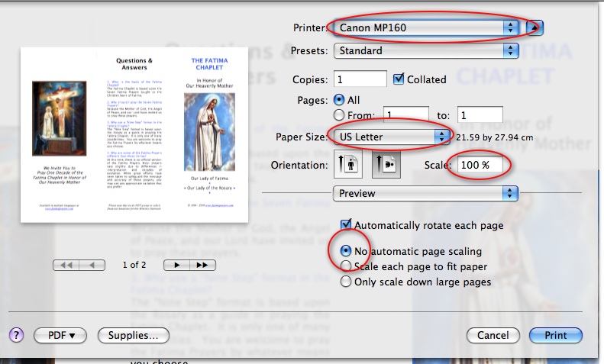Choose Scale each page to fit paper
Screen dimensions: 604x364
point(346,266)
